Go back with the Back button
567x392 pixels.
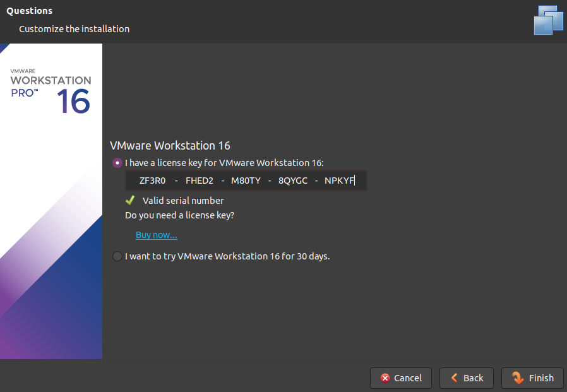467,378
